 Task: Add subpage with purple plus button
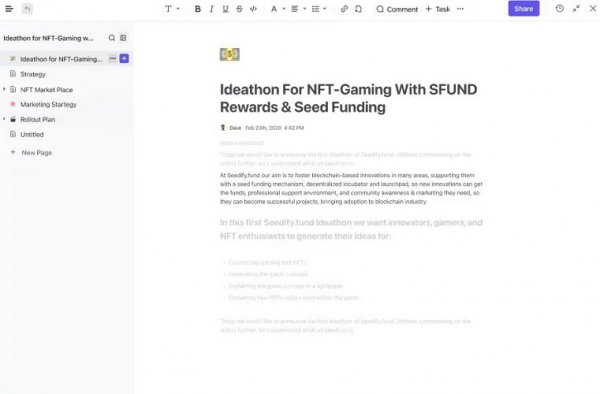(124, 59)
